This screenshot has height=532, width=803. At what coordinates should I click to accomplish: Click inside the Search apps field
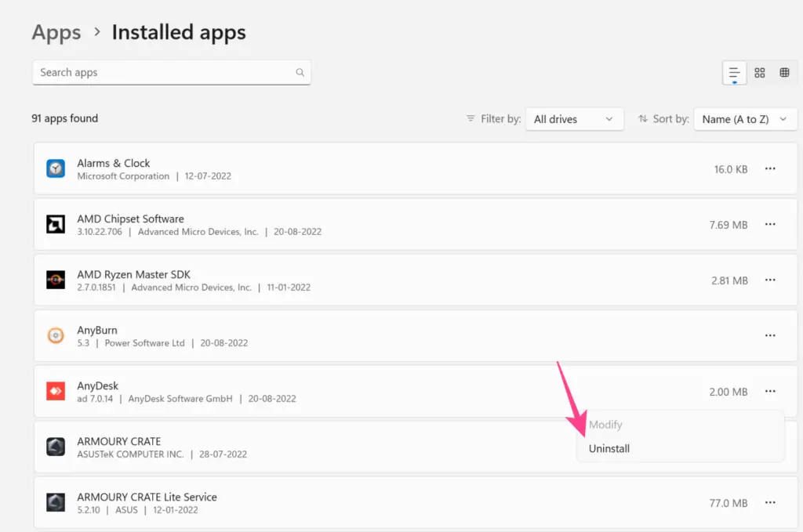coord(172,73)
